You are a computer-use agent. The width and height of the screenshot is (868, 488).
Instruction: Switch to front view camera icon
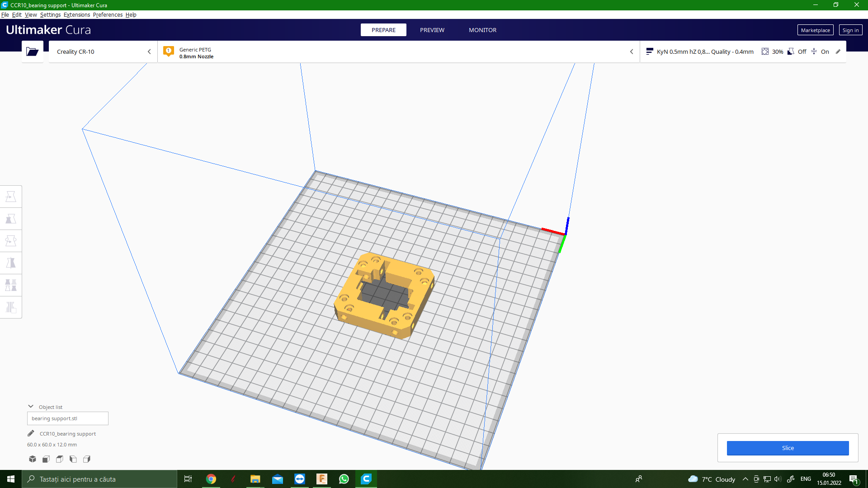pyautogui.click(x=46, y=459)
